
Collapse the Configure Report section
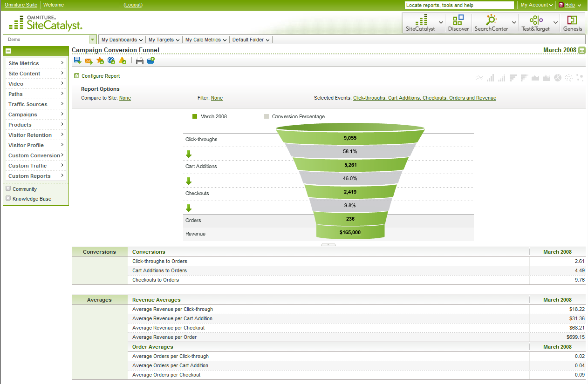pyautogui.click(x=77, y=75)
